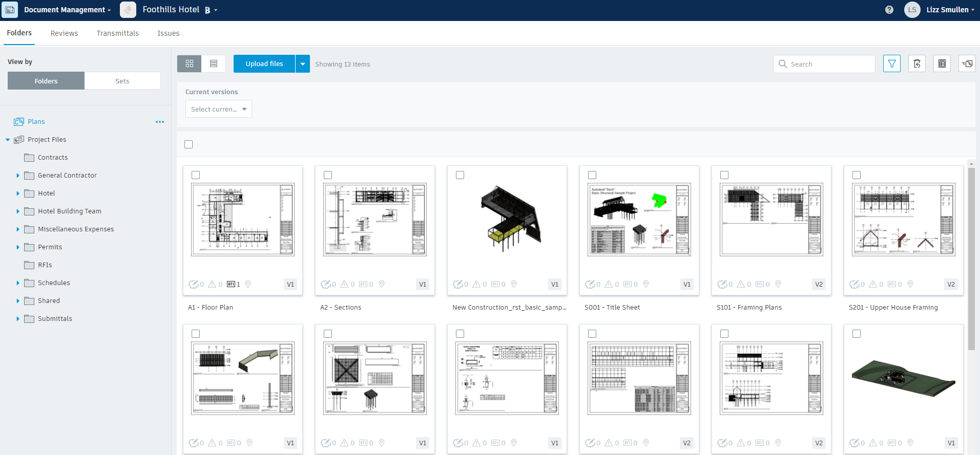Image resolution: width=980 pixels, height=455 pixels.
Task: Open the LS user avatar
Action: pos(912,10)
